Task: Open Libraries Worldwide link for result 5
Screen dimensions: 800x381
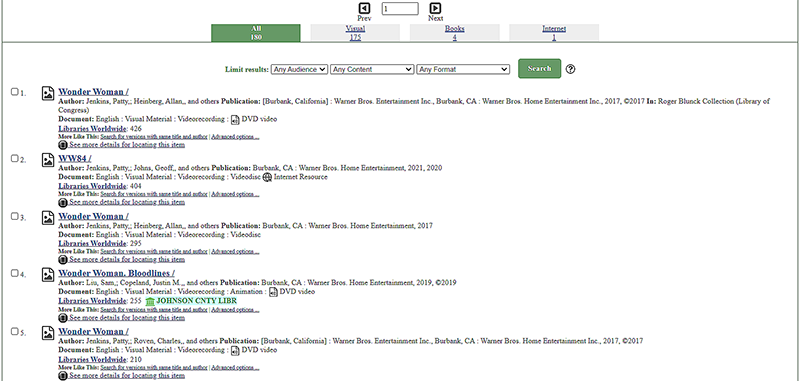Action: pos(92,360)
